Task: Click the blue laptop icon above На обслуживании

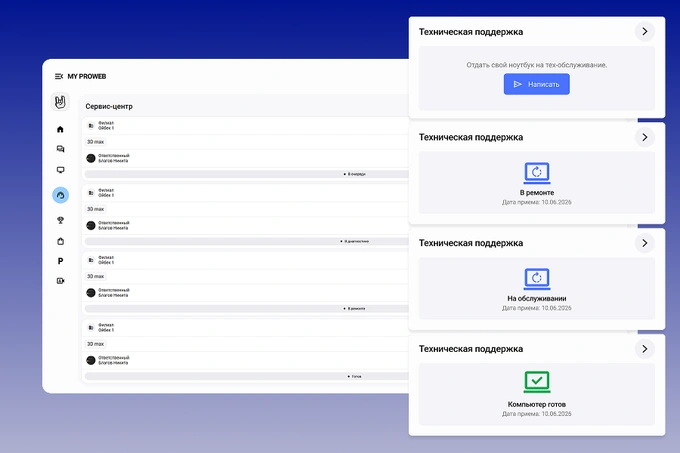Action: (537, 279)
